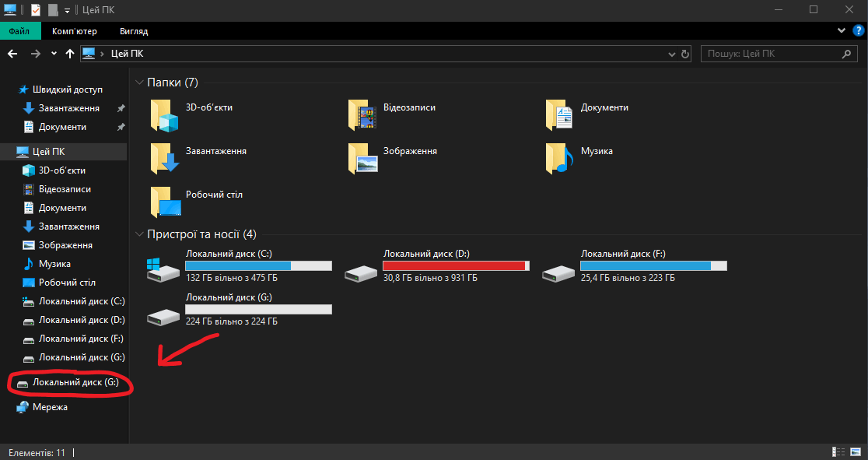
Task: Open the address bar history dropdown
Action: (672, 54)
